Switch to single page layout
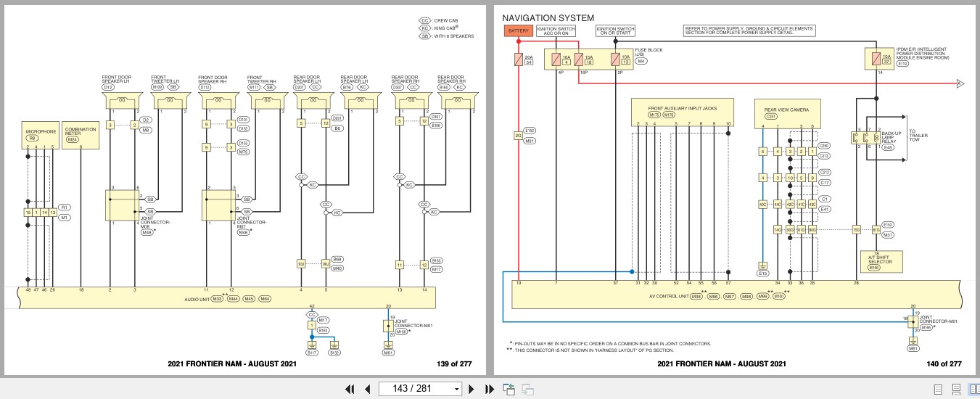The image size is (980, 399). coord(938,390)
